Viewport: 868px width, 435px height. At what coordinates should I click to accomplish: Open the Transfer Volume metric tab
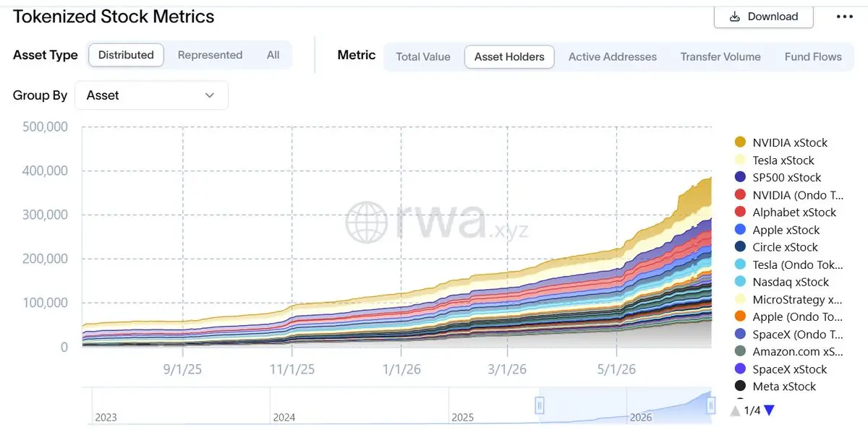(720, 56)
